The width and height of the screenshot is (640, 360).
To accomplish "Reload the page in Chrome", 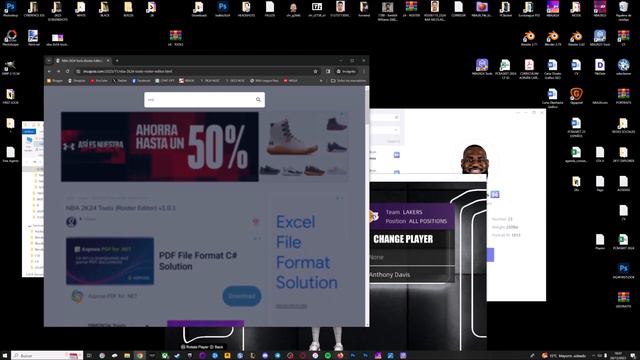I will point(68,71).
